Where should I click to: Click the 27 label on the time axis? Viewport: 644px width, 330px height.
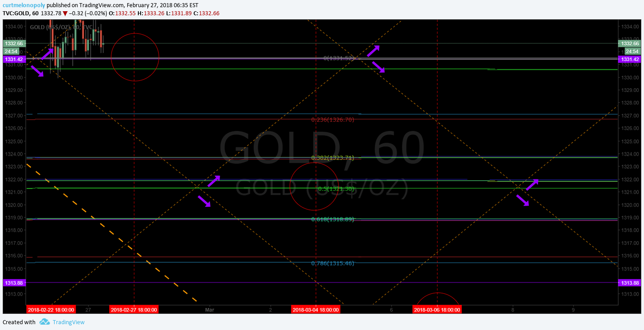pos(88,310)
